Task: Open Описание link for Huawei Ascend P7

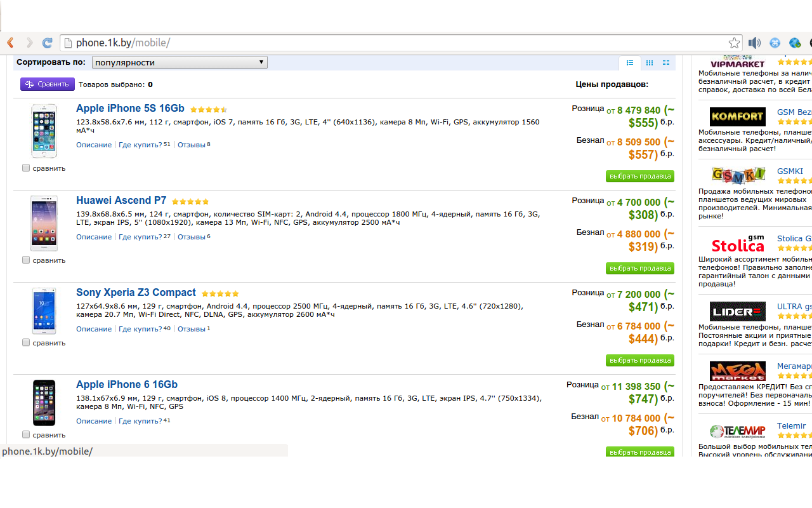Action: 94,237
